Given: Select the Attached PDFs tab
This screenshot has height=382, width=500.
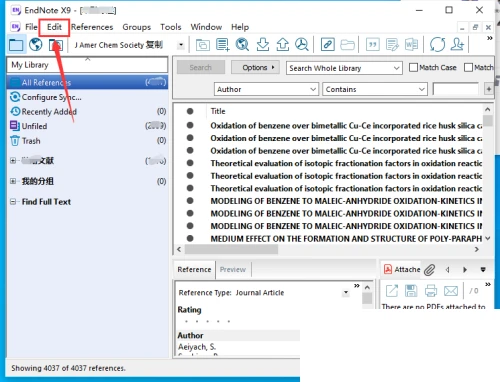Looking at the screenshot, I should pyautogui.click(x=402, y=269).
